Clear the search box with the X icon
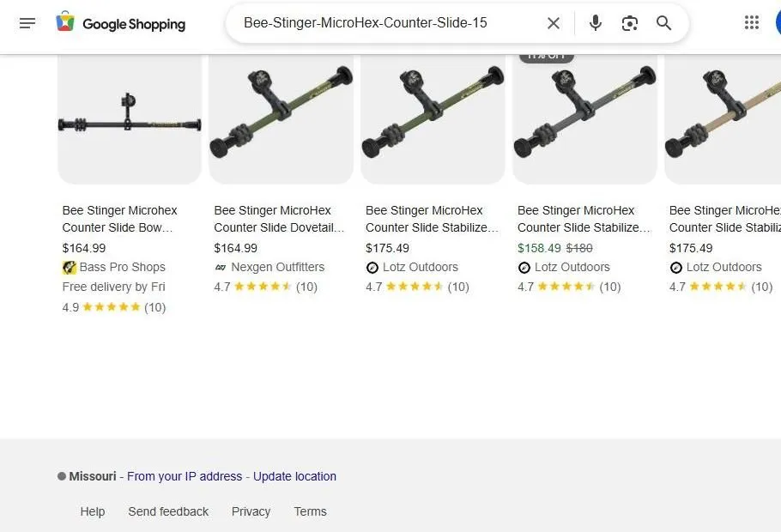This screenshot has height=532, width=781. [554, 23]
